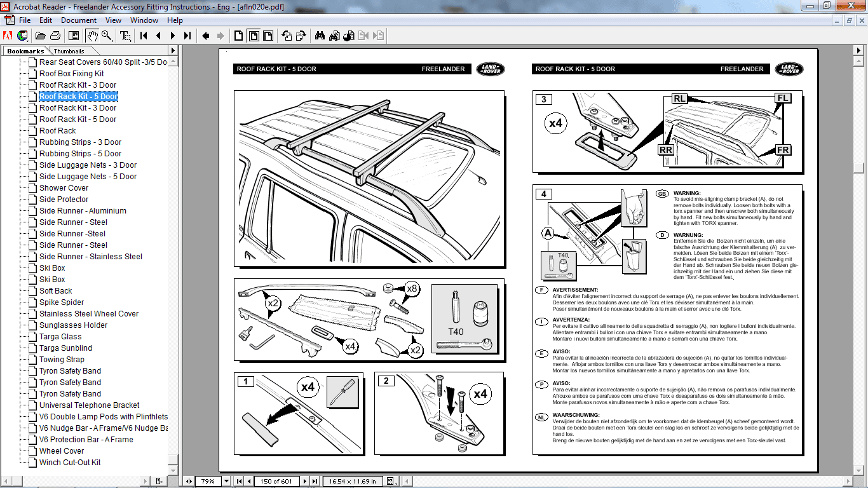Go to first page via top toolbar

pos(144,36)
